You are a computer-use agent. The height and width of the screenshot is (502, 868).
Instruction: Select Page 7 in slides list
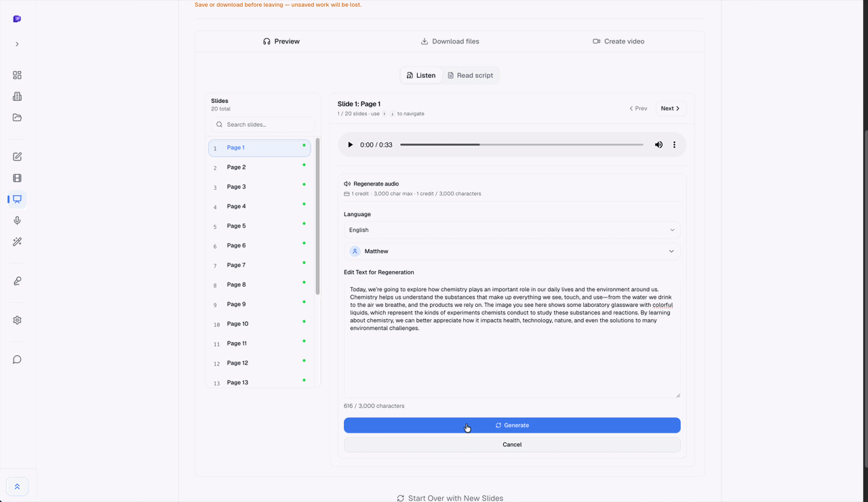259,266
